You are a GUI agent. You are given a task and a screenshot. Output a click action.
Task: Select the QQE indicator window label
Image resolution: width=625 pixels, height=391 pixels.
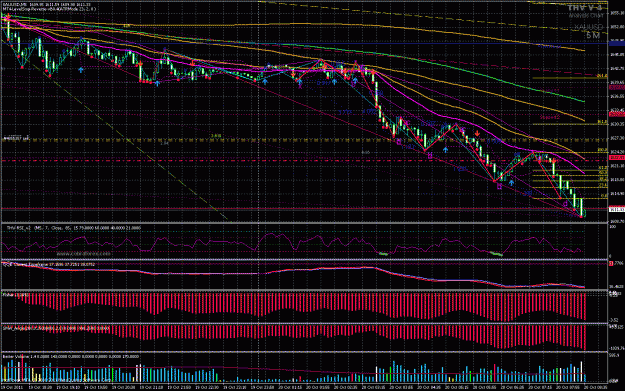[x=49, y=264]
